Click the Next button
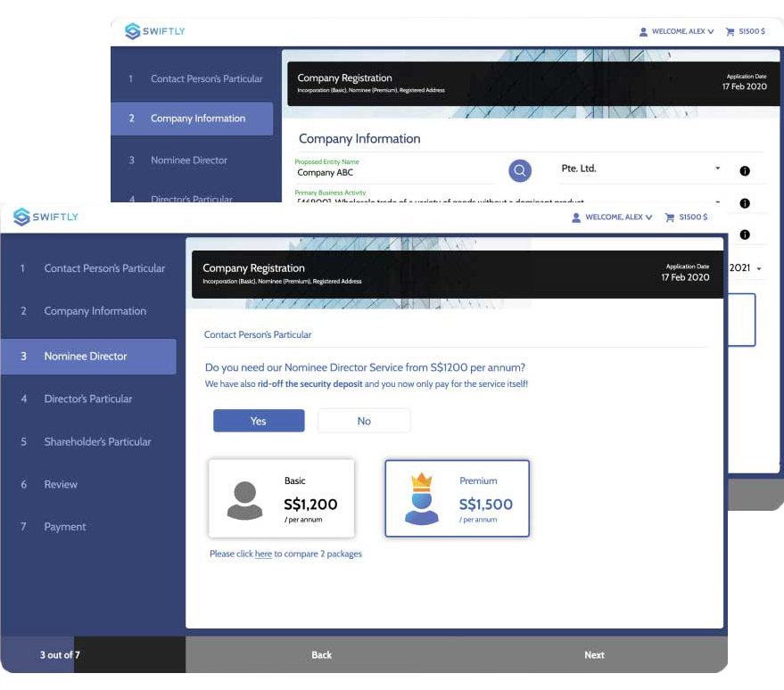The height and width of the screenshot is (690, 784). pos(594,654)
